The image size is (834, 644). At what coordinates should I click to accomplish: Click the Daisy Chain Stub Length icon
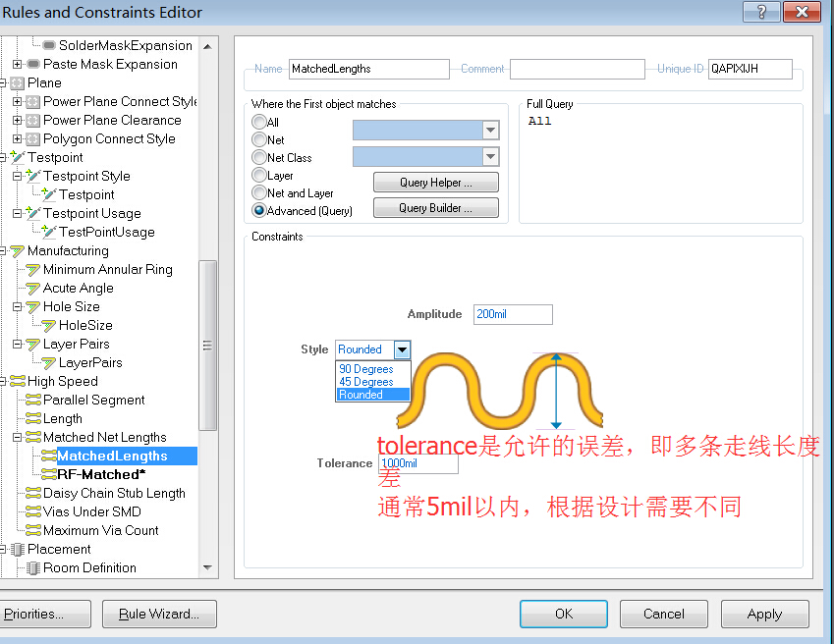click(33, 494)
